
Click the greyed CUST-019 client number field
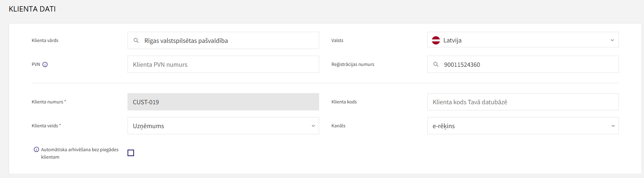223,102
